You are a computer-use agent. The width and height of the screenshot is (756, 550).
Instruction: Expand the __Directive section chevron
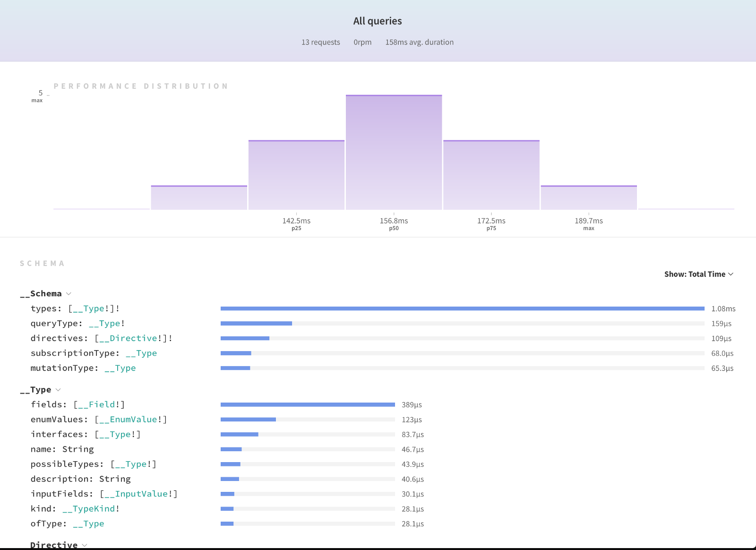(85, 545)
